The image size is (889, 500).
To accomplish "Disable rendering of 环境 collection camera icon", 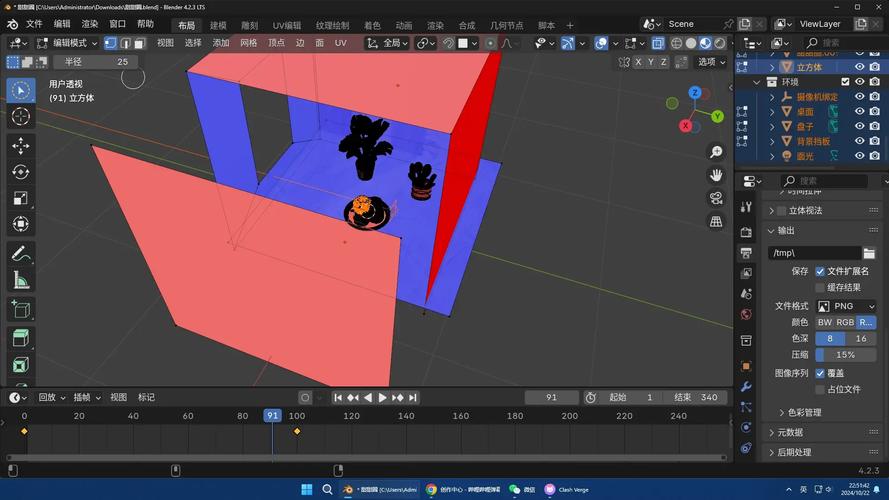I will 875,82.
